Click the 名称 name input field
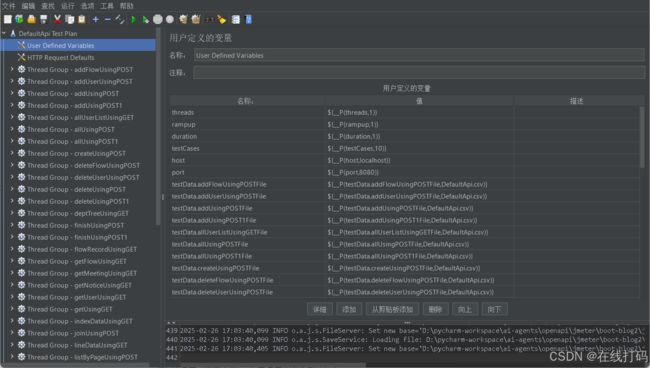650x368 pixels. [x=419, y=55]
